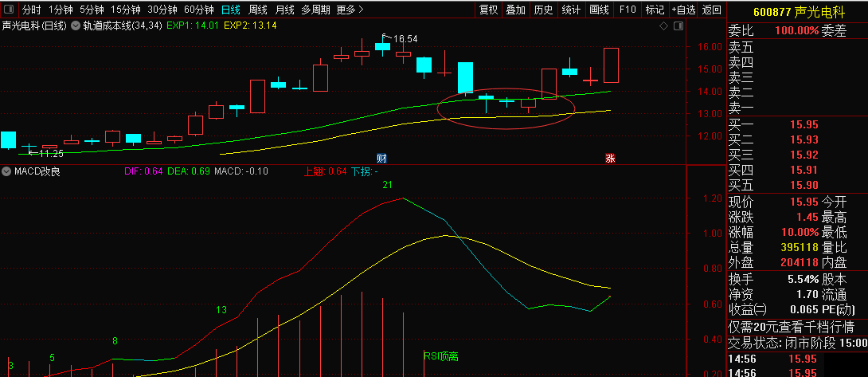Screen dimensions: 868x377
Task: Click the RSI顶离 signal label
Action: (441, 356)
